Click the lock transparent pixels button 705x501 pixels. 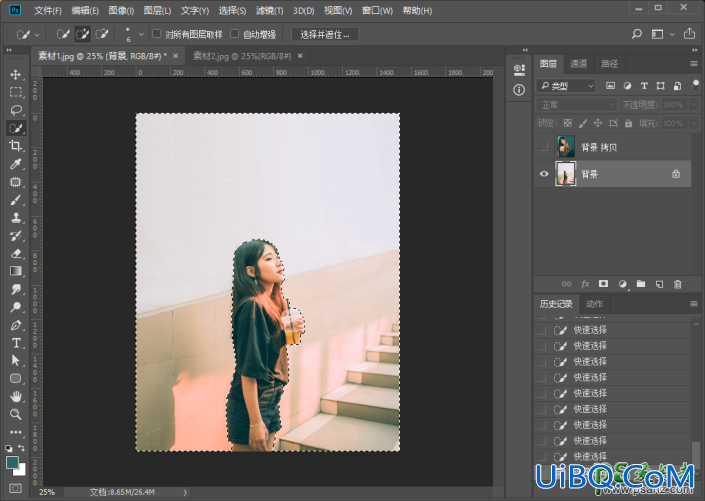pyautogui.click(x=568, y=123)
